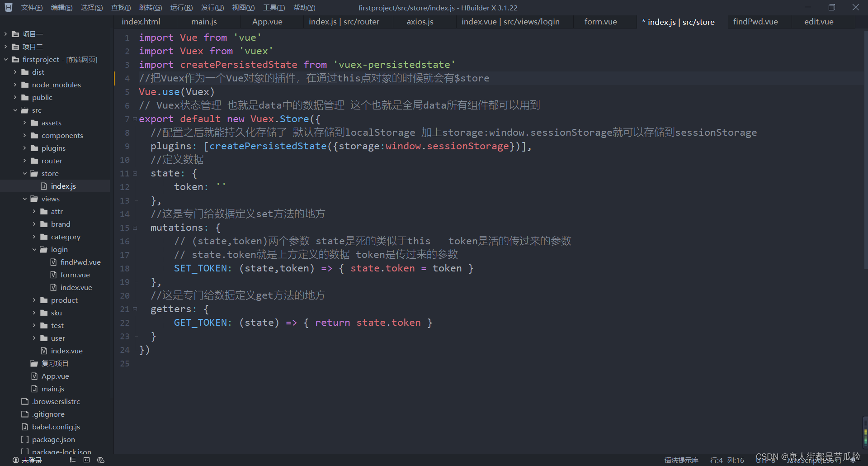868x466 pixels.
Task: Collapse the login folder
Action: coord(34,249)
